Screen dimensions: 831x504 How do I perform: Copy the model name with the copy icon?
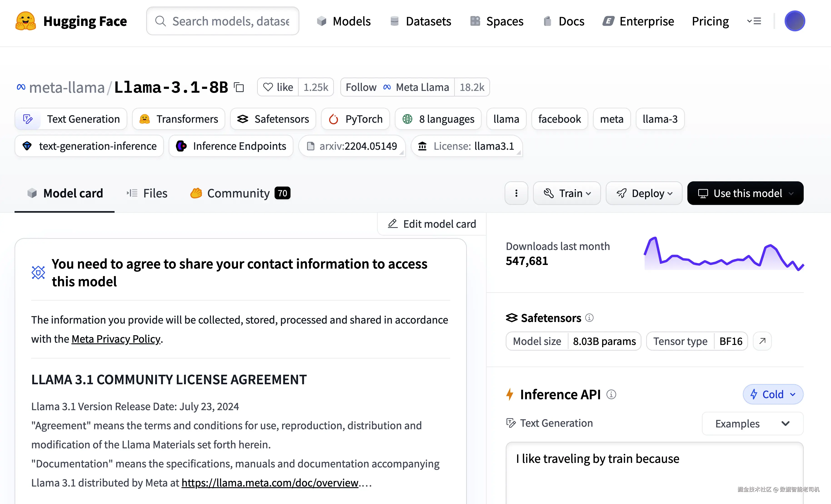point(239,87)
